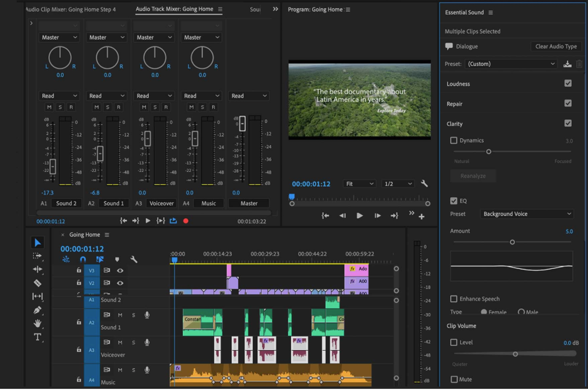Click the Clear Audio Type button

556,46
